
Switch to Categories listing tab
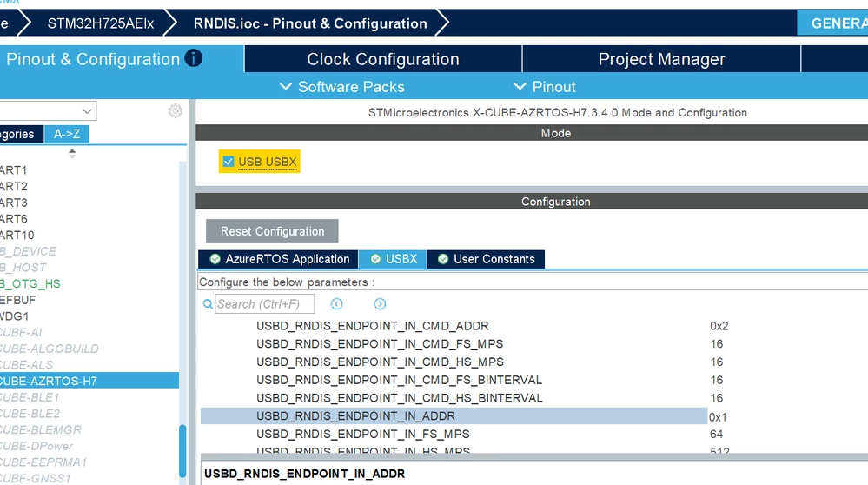click(x=21, y=134)
